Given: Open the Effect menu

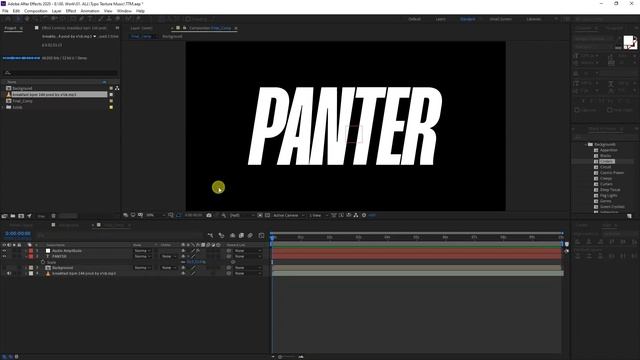Looking at the screenshot, I should pos(71,11).
